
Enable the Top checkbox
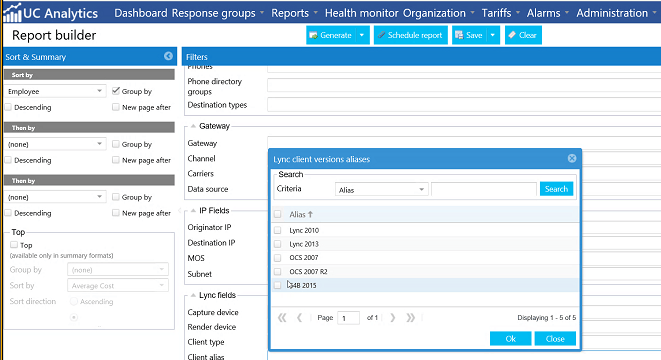pyautogui.click(x=14, y=245)
